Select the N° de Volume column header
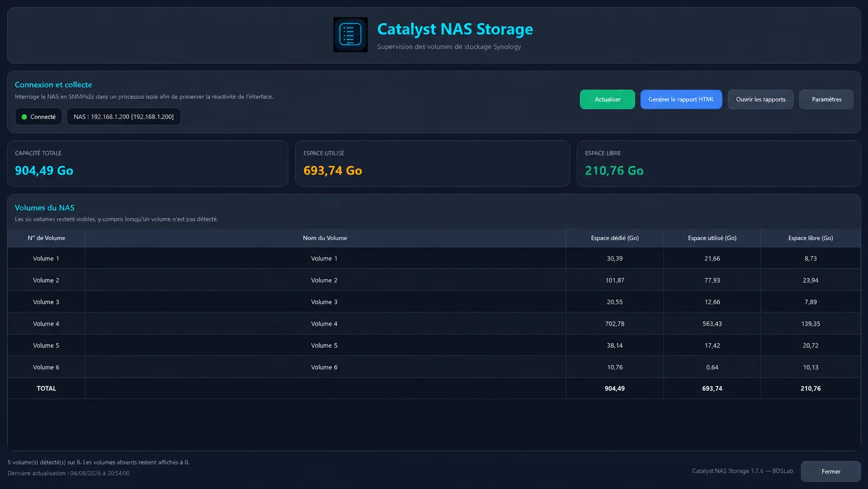868x489 pixels. 46,238
